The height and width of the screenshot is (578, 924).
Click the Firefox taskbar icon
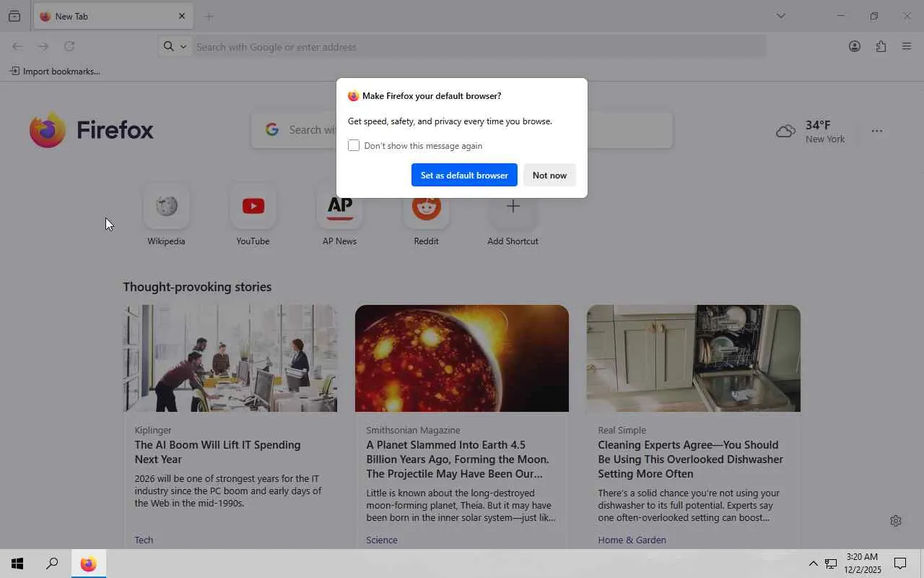click(88, 564)
